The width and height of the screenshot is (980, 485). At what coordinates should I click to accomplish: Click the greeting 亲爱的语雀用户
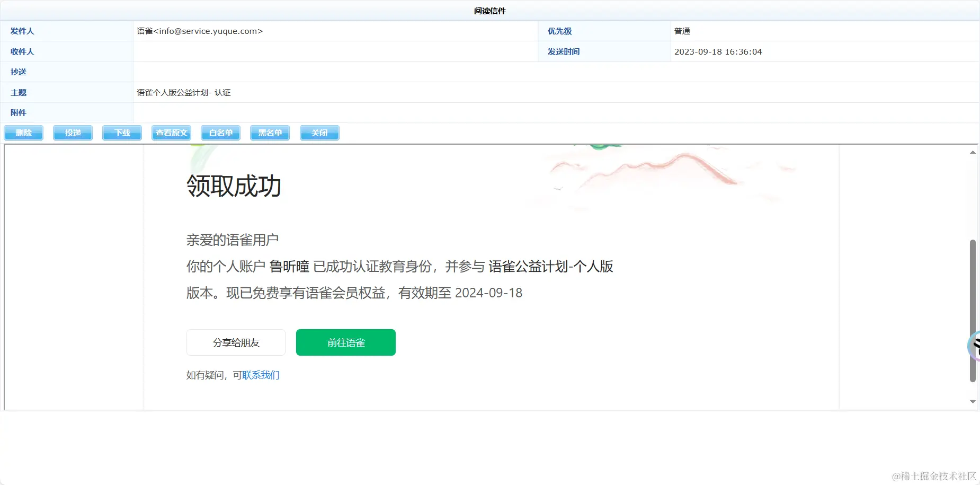coord(233,240)
